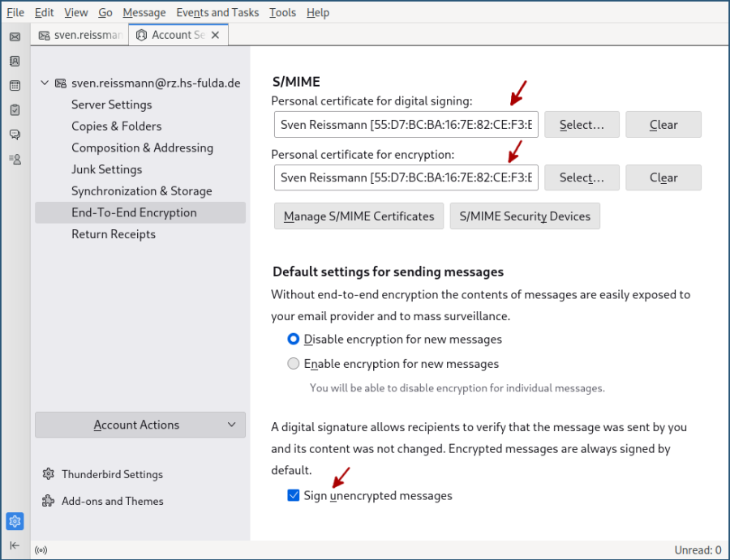Disable Sign unencrypted messages

293,495
